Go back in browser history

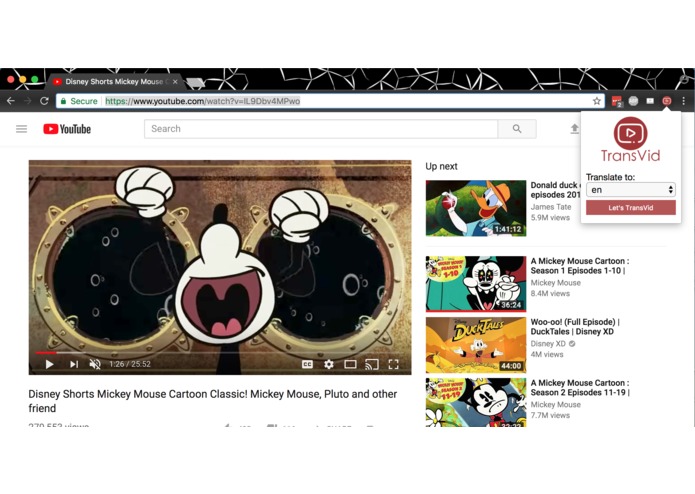[x=11, y=101]
